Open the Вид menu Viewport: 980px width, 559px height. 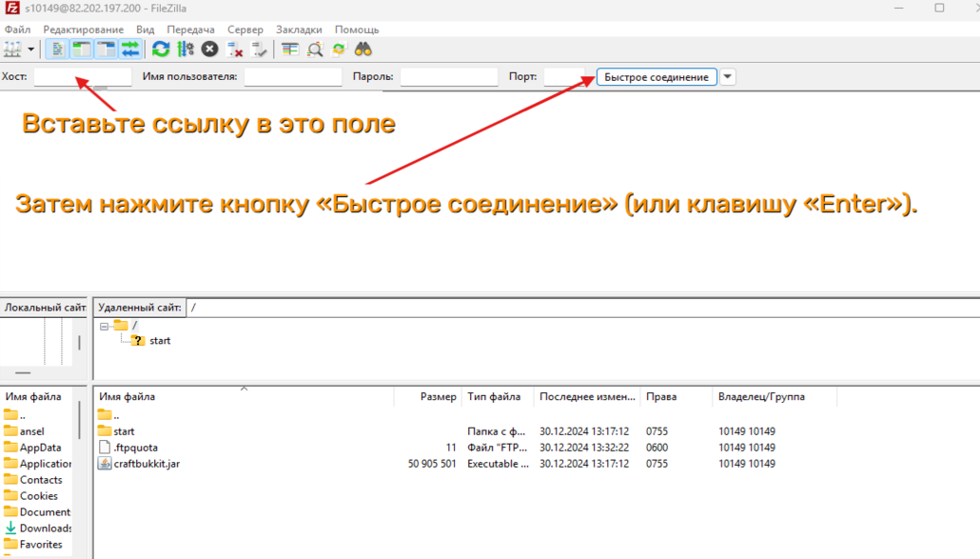tap(145, 30)
